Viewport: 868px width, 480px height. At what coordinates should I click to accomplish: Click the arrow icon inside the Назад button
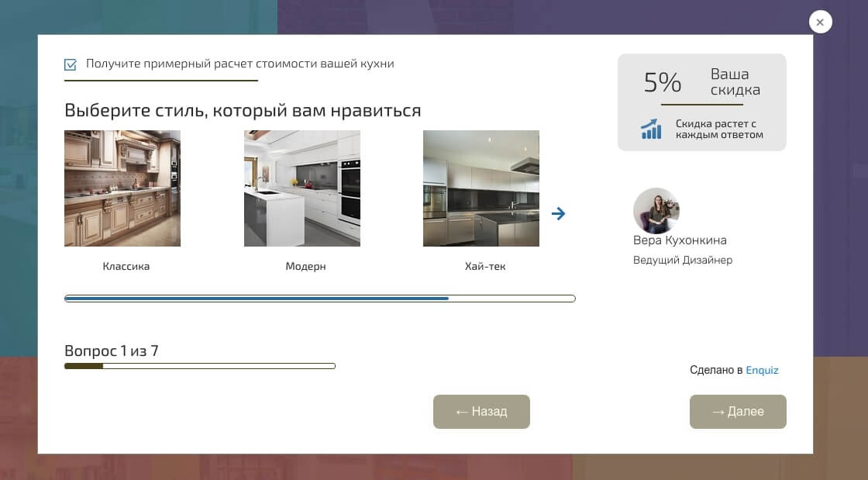click(463, 412)
